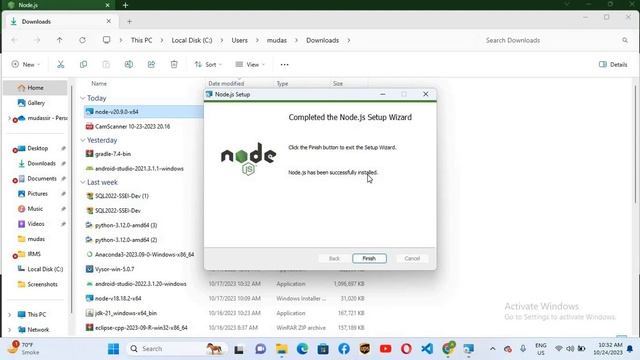Collapse the Yesterday group

click(x=83, y=140)
